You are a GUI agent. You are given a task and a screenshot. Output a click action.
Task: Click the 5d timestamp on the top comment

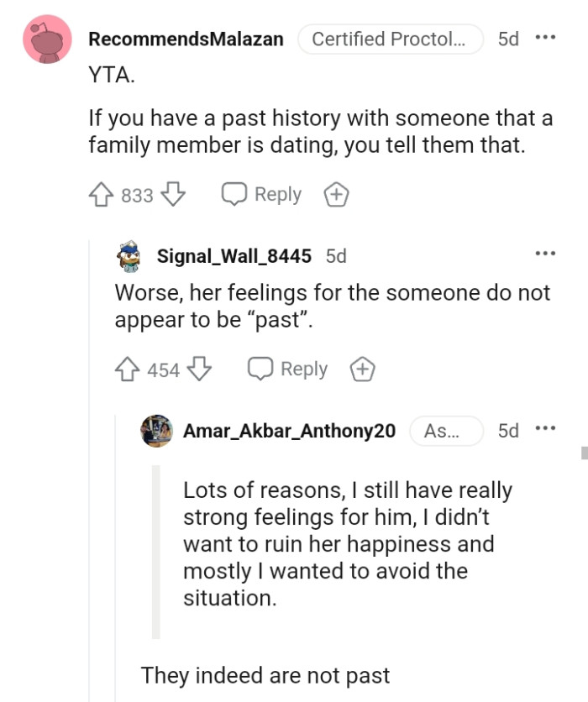(x=507, y=39)
